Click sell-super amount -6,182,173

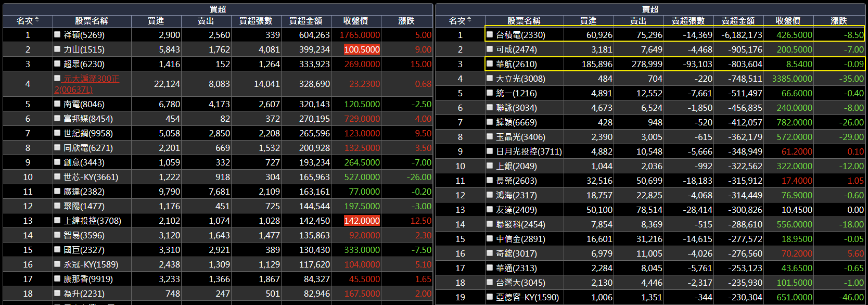[x=742, y=35]
